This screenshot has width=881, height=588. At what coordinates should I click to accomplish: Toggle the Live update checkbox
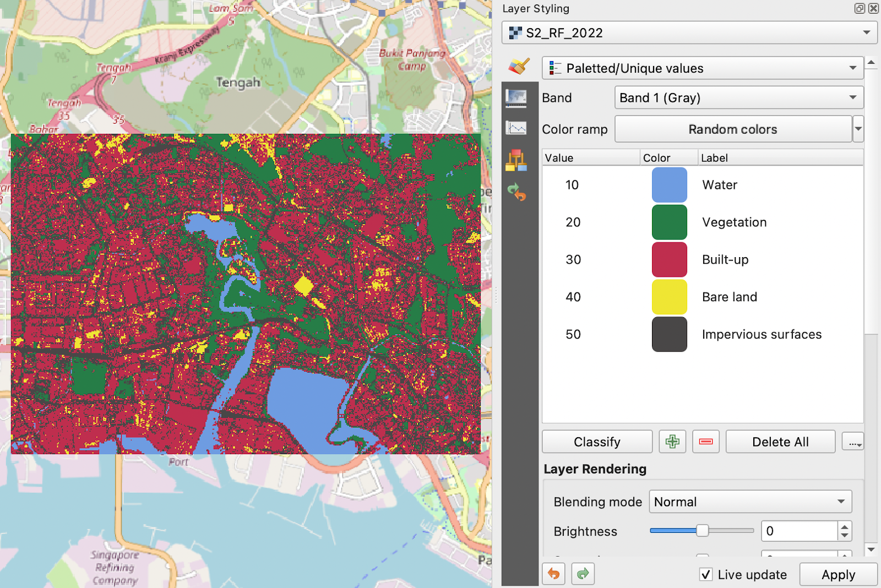click(706, 575)
